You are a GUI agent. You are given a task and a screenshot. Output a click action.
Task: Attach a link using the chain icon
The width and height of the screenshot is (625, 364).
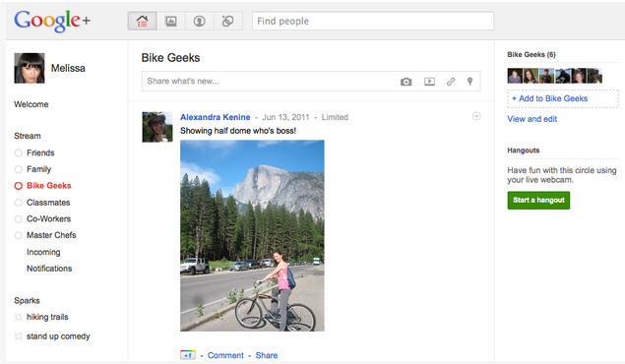point(451,82)
